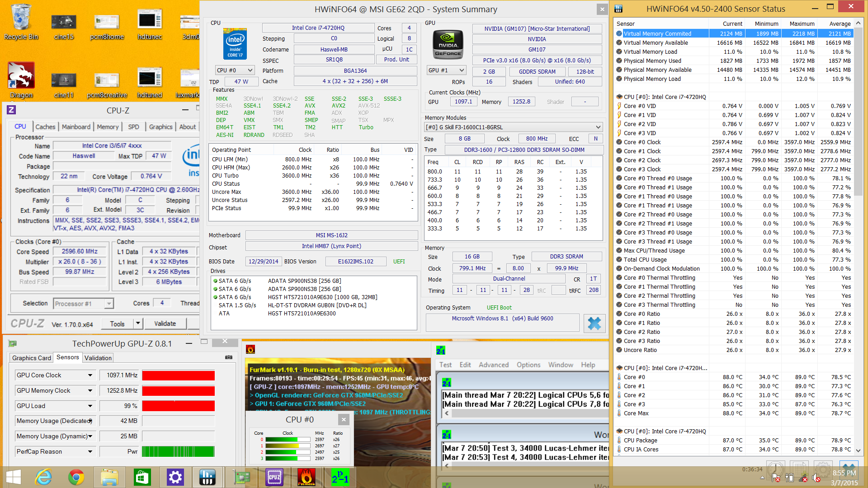Viewport: 868px width, 488px height.
Task: Click the Intel Core i7 logo
Action: pyautogui.click(x=235, y=44)
